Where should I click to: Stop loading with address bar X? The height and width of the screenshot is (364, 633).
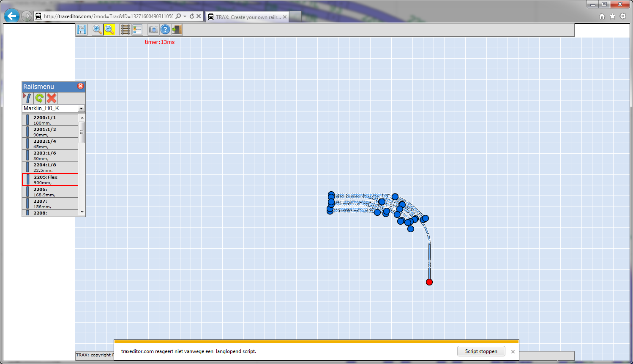click(x=199, y=16)
